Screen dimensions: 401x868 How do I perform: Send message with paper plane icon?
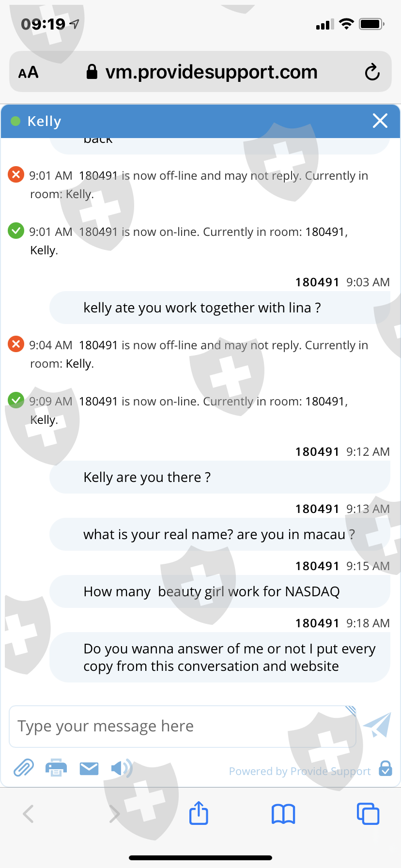tap(377, 725)
